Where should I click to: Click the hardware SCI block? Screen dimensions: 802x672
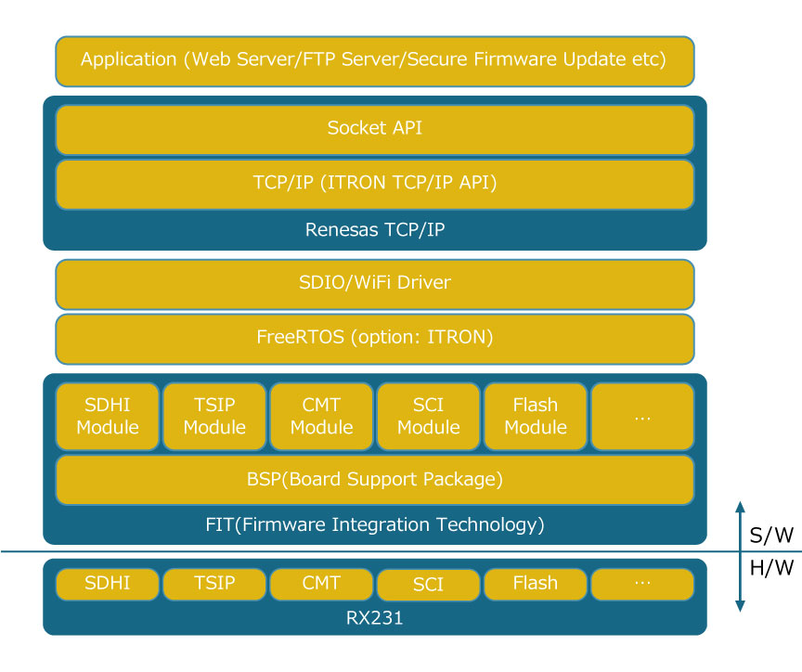point(429,585)
